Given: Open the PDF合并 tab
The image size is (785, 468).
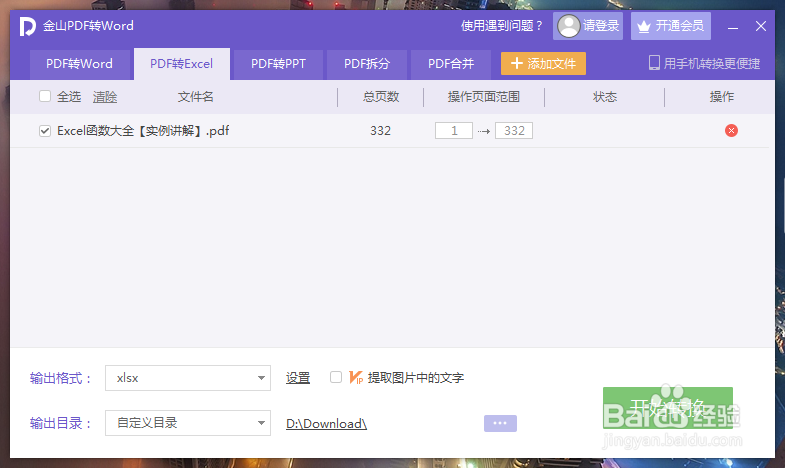Looking at the screenshot, I should [x=451, y=64].
